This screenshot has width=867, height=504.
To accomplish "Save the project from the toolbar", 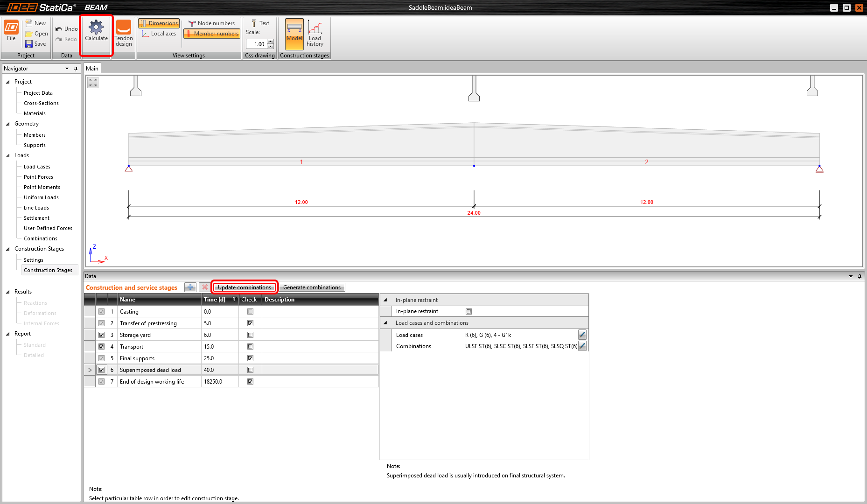I will [x=35, y=44].
